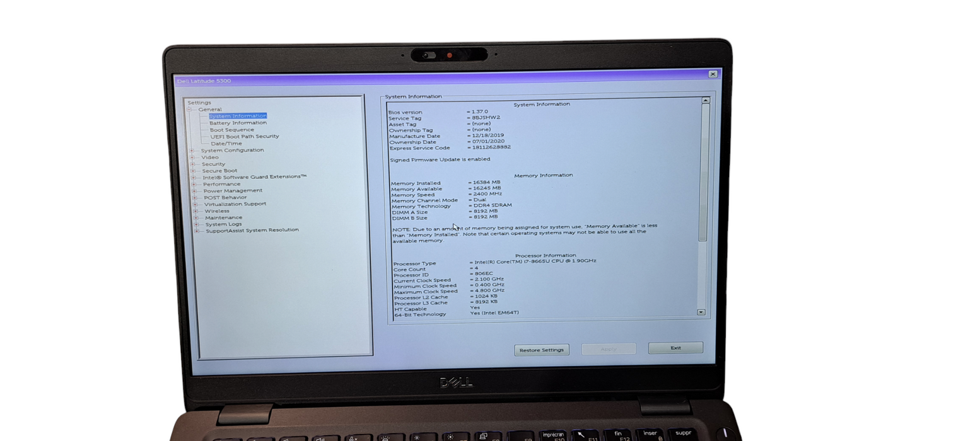
Task: Select the Virtualization Support label
Action: 235,204
